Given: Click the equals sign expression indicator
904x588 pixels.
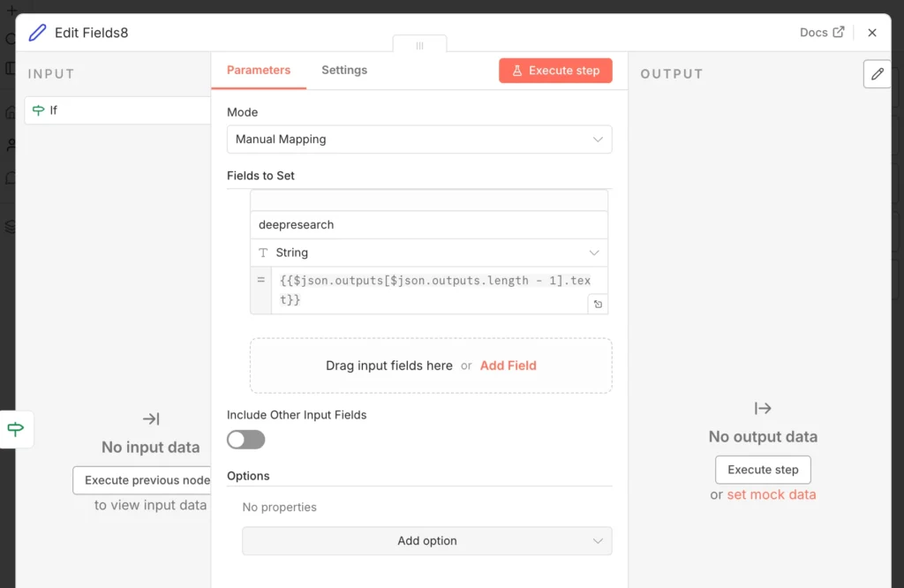Looking at the screenshot, I should pyautogui.click(x=260, y=281).
